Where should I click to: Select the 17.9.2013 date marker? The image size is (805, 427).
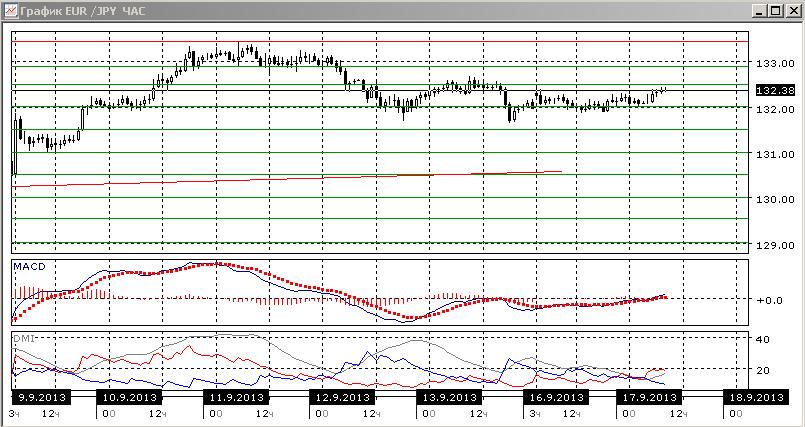(x=649, y=397)
